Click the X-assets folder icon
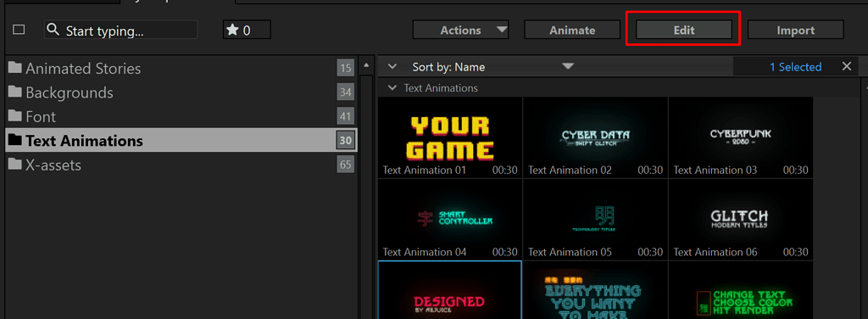 pos(15,165)
